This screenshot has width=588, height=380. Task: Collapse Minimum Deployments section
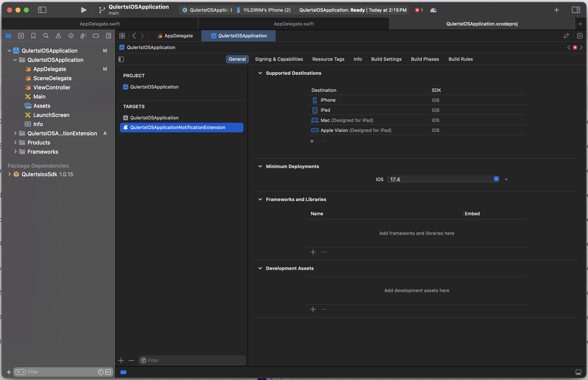pos(260,166)
